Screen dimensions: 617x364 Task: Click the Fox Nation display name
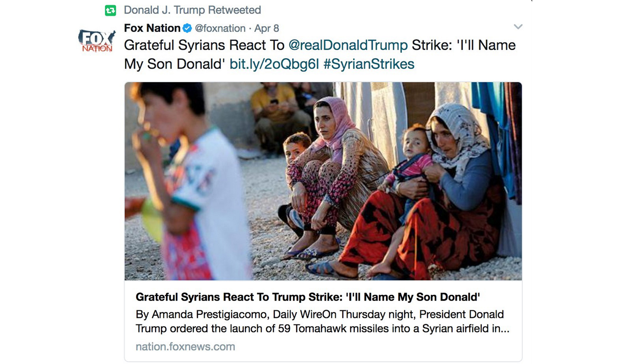point(152,28)
